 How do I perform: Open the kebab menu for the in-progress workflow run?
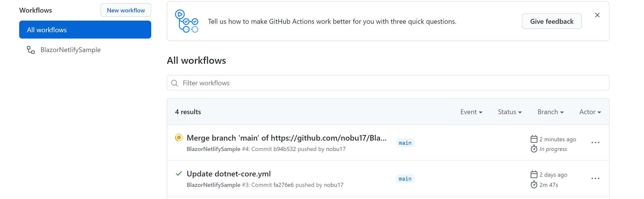pyautogui.click(x=595, y=143)
